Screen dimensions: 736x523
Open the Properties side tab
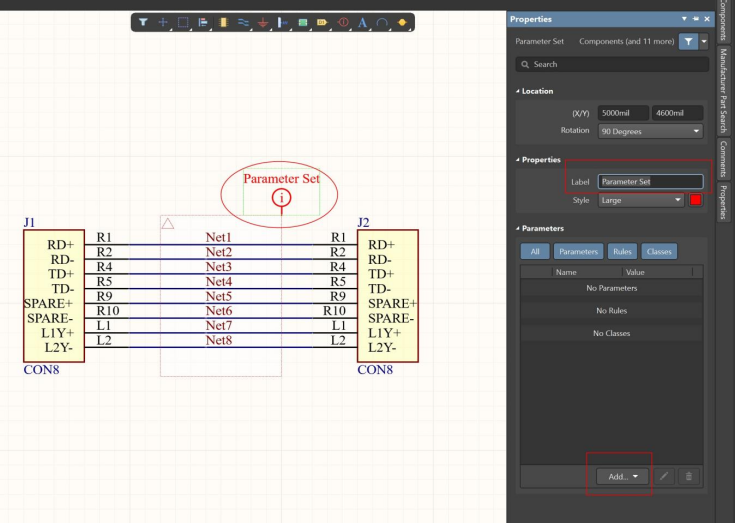click(723, 202)
